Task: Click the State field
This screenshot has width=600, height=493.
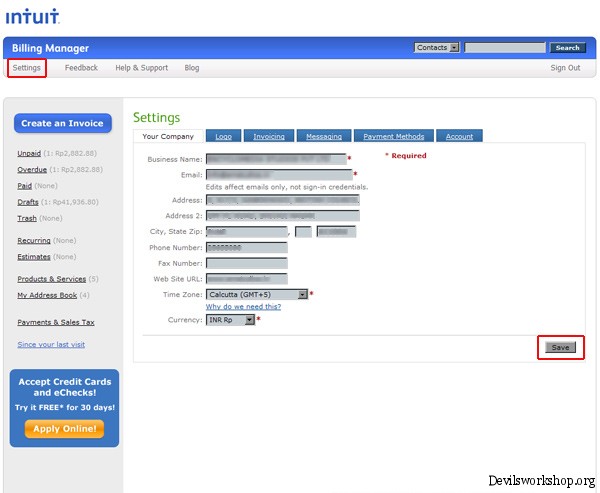Action: tap(303, 232)
